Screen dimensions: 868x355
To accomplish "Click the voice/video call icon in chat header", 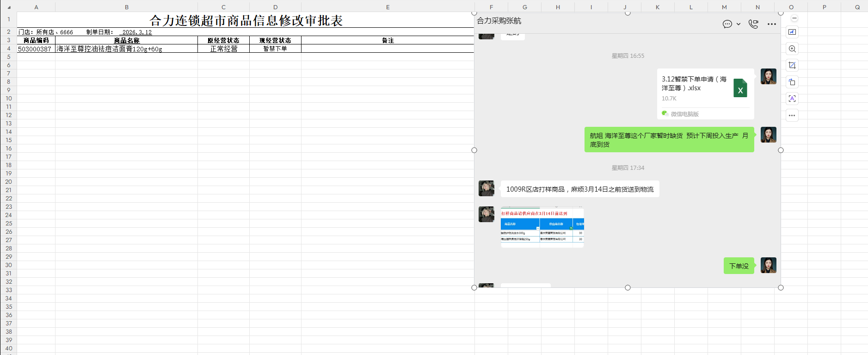I will pos(753,24).
